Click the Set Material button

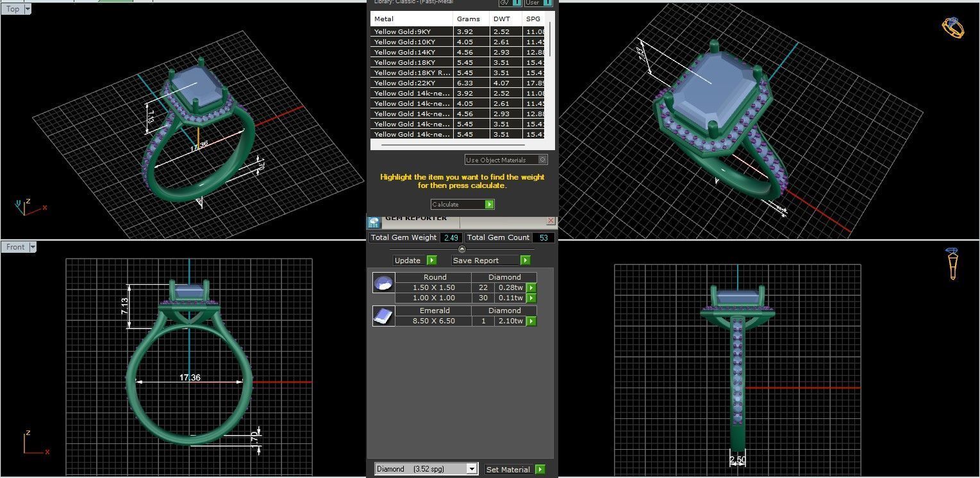coord(515,470)
